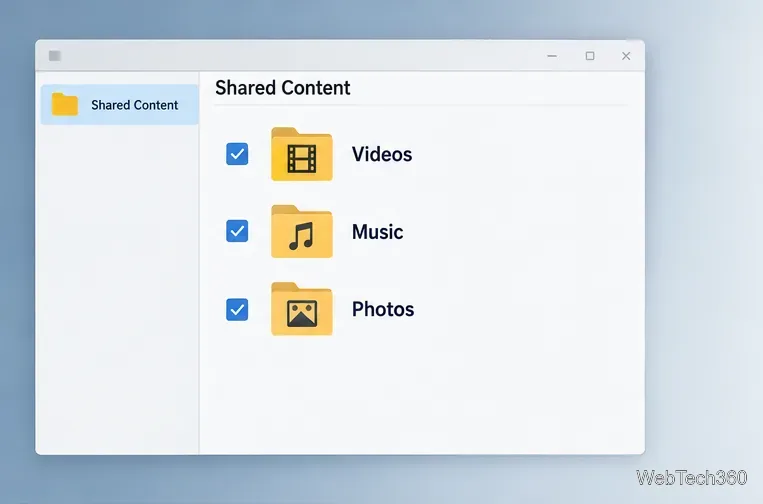
Task: Click the Music label text
Action: coord(378,232)
